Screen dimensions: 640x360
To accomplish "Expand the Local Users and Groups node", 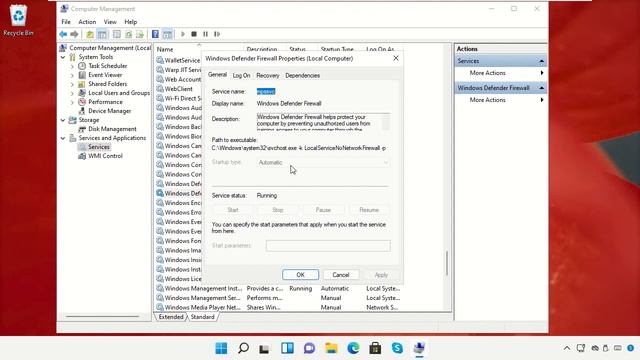I will [x=72, y=93].
